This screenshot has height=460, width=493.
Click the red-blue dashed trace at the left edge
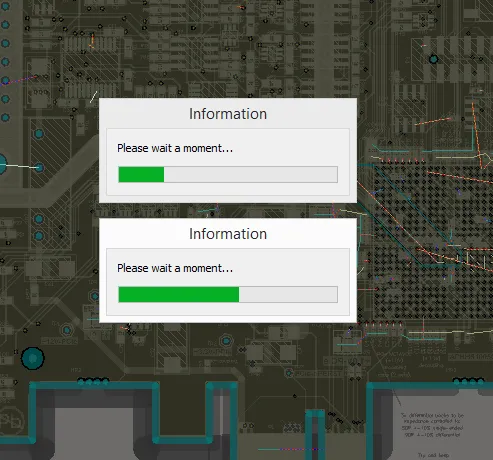click(x=18, y=81)
